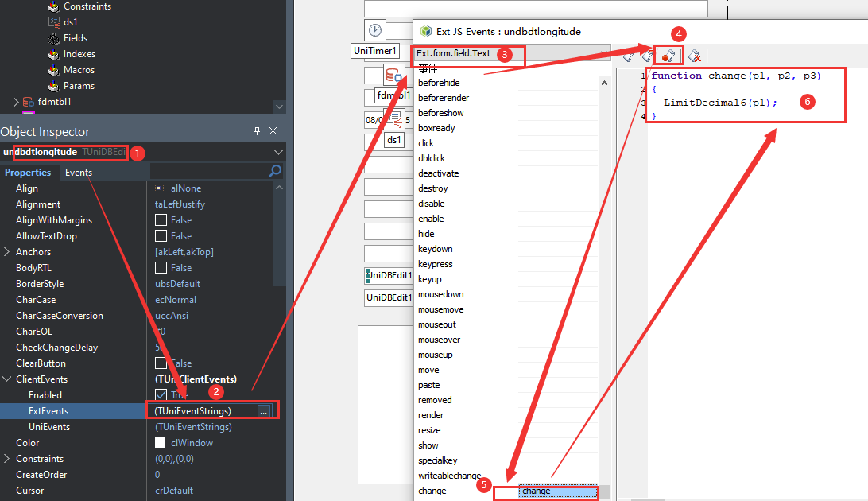This screenshot has width=868, height=501.
Task: Switch to the Properties tab
Action: click(28, 172)
